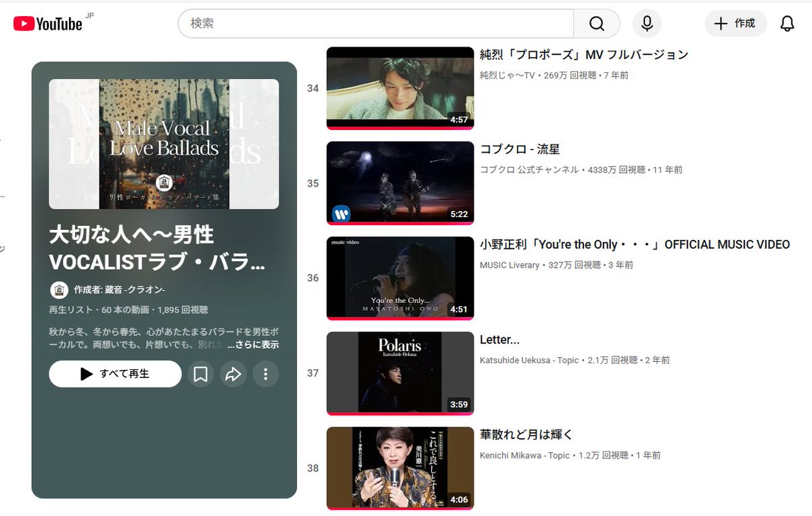Open 純烈「プロポーズ」MV thumbnail
This screenshot has height=516, width=812.
[400, 88]
